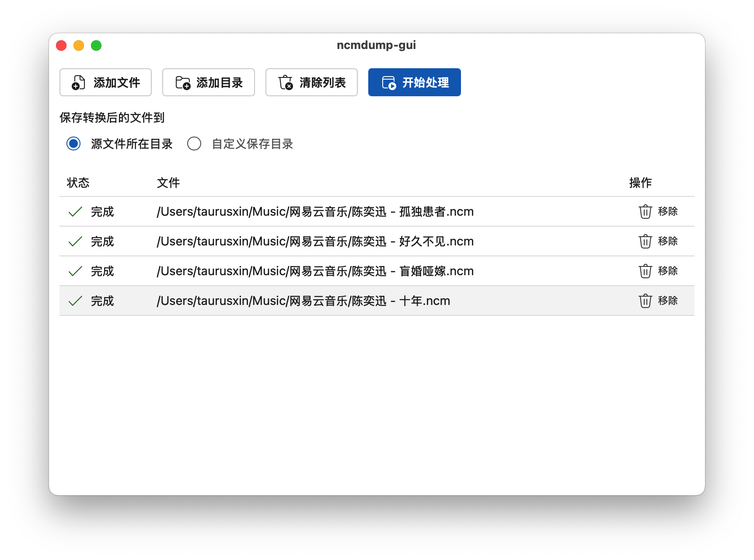This screenshot has height=560, width=754.
Task: Click the 状态 column header
Action: (x=78, y=183)
